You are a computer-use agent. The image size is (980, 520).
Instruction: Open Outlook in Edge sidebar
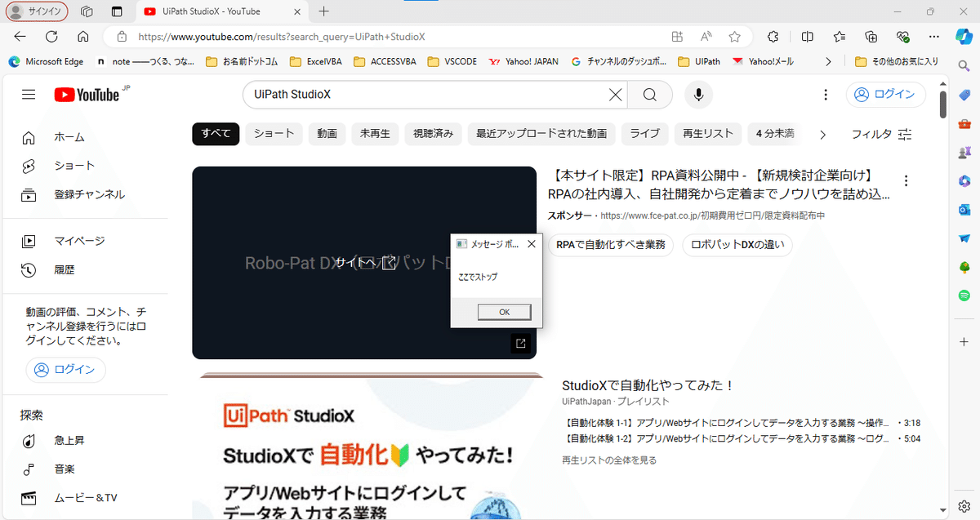point(964,209)
